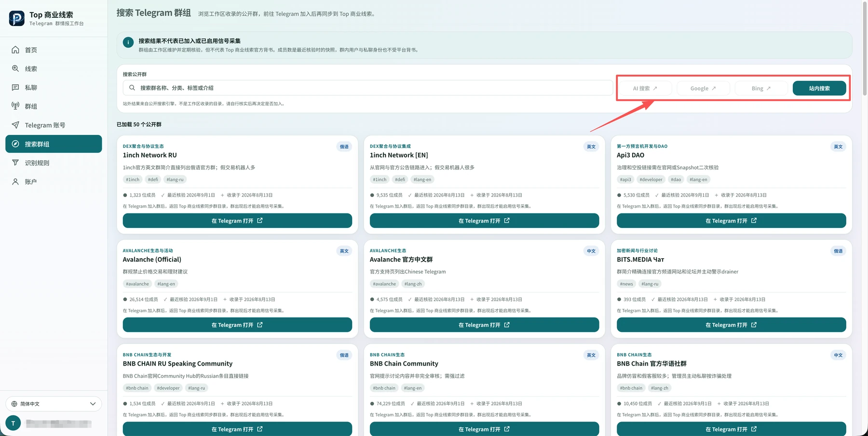This screenshot has height=436, width=868.
Task: Click the 第一方预言机开发与DAO category label
Action: (x=642, y=146)
